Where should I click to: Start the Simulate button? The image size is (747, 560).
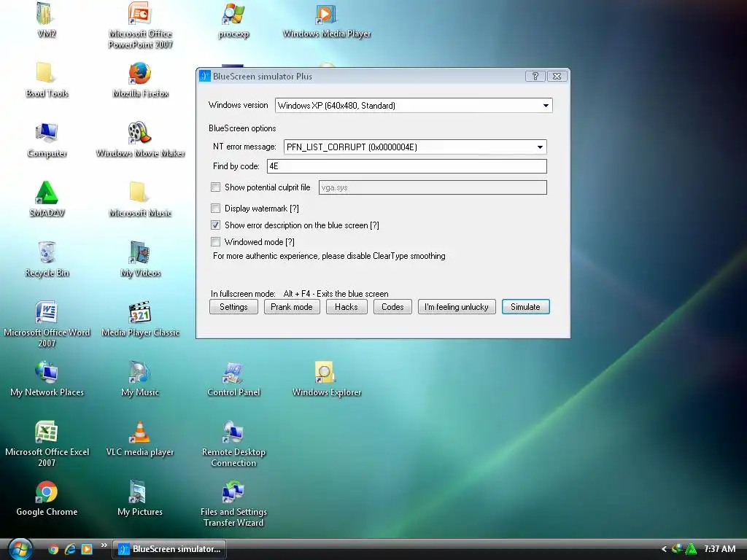pos(525,307)
